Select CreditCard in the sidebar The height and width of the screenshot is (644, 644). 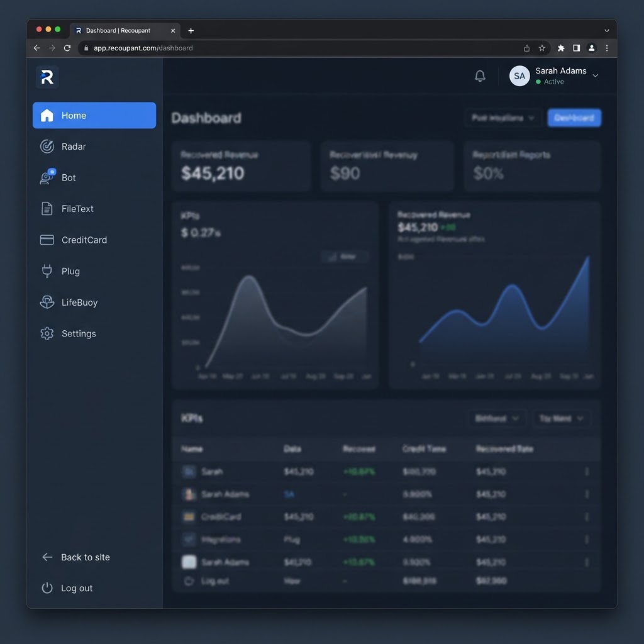click(94, 240)
